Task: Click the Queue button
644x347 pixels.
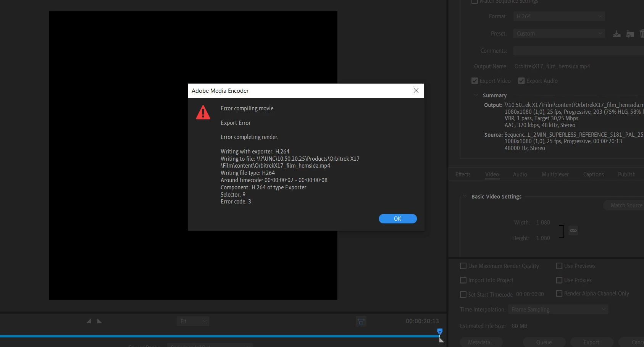Action: click(544, 342)
